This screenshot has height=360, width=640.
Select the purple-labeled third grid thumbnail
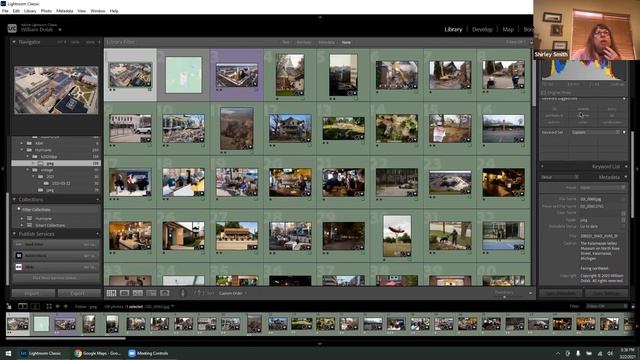(237, 75)
